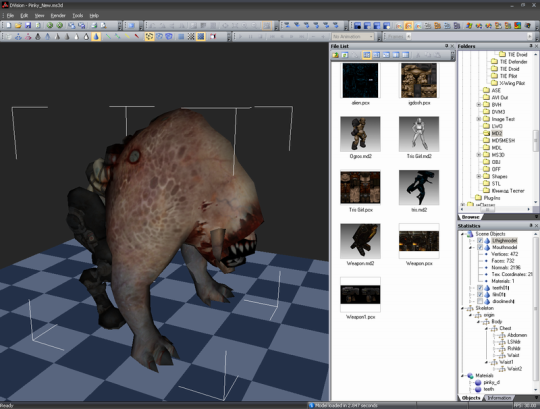Open the No Animation dropdown

pos(353,36)
